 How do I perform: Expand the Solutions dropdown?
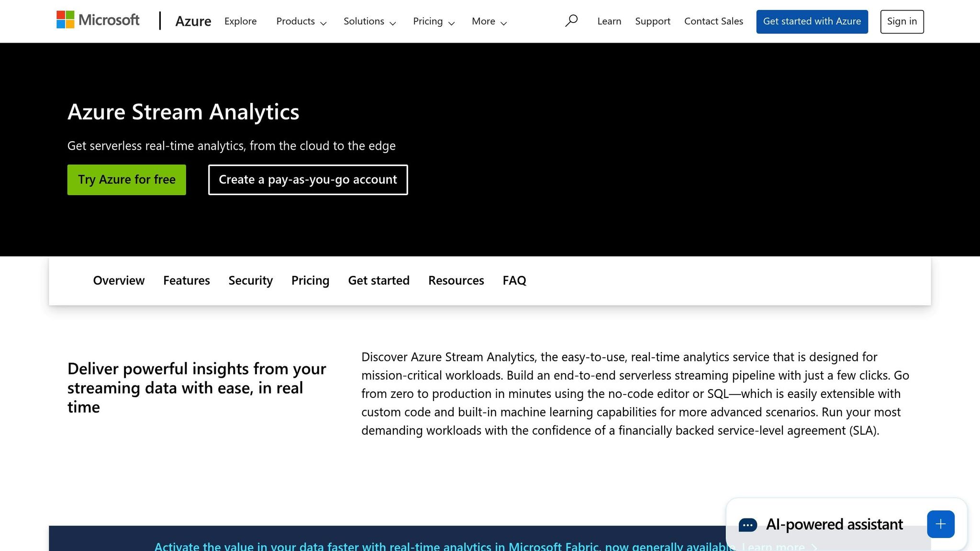tap(369, 21)
